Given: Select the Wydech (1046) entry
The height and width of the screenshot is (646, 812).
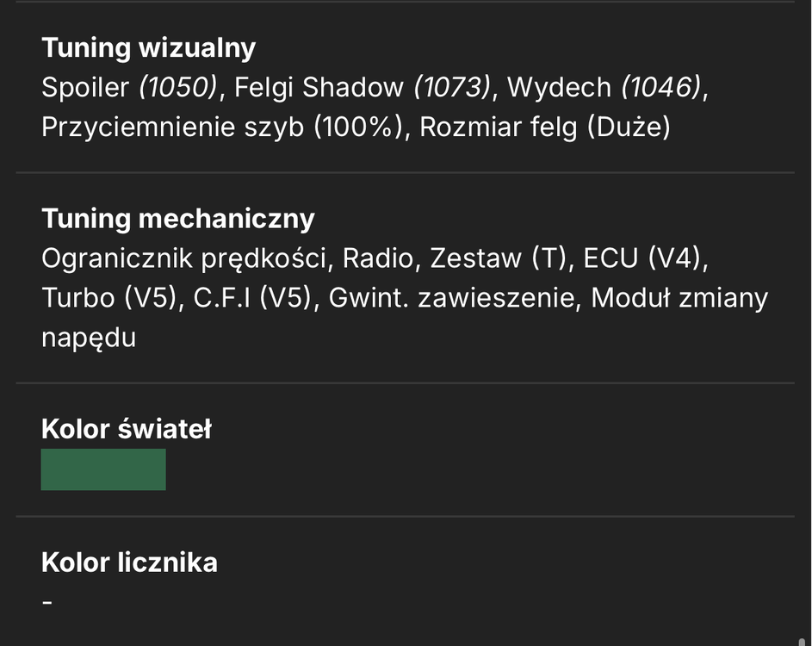Looking at the screenshot, I should point(604,87).
